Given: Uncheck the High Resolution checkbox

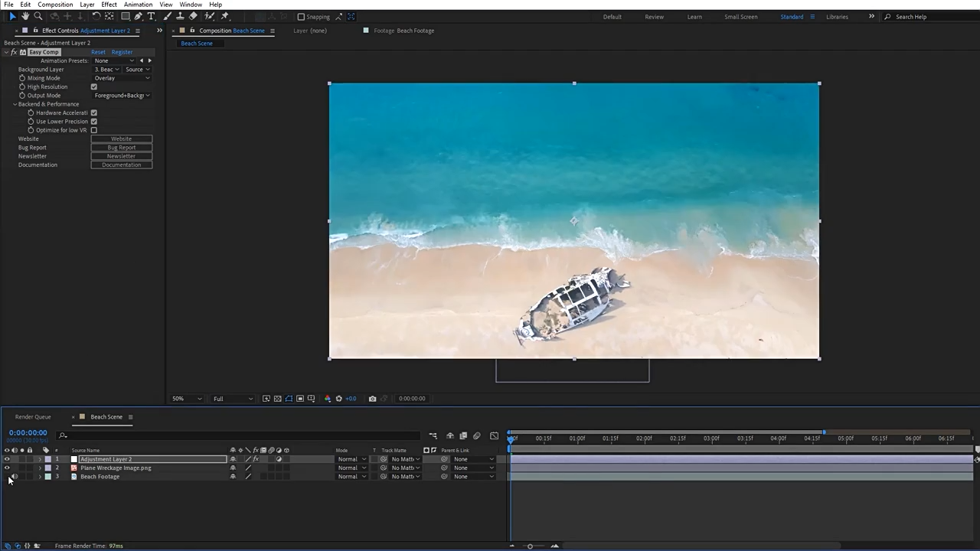Looking at the screenshot, I should (x=94, y=87).
